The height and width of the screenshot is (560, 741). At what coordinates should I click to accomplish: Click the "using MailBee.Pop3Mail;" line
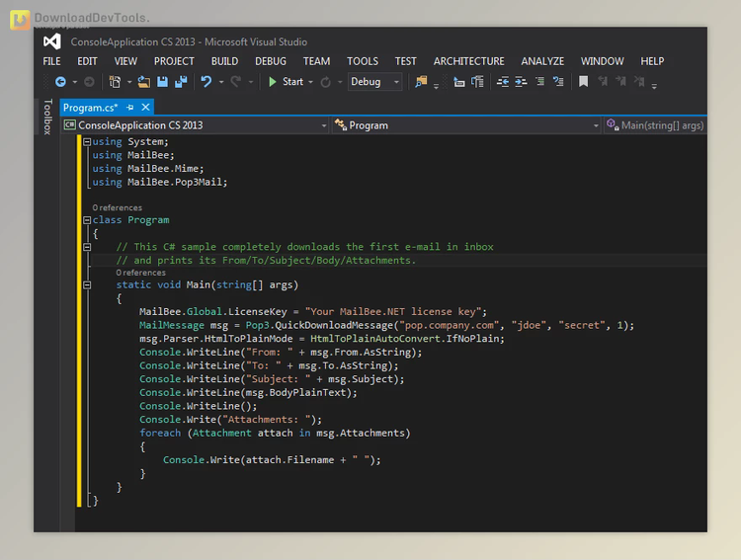(160, 182)
